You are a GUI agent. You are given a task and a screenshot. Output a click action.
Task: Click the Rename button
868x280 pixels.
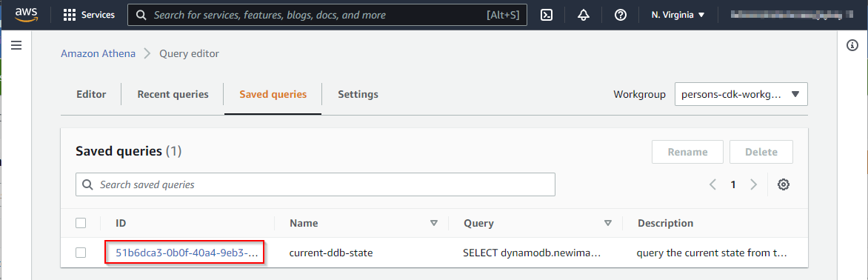pyautogui.click(x=687, y=152)
